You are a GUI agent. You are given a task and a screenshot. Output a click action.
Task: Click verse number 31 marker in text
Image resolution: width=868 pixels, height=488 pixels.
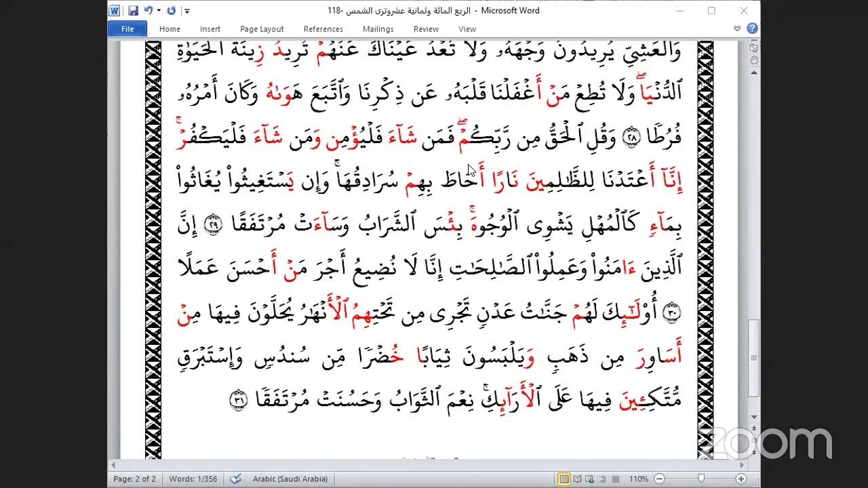click(x=238, y=400)
